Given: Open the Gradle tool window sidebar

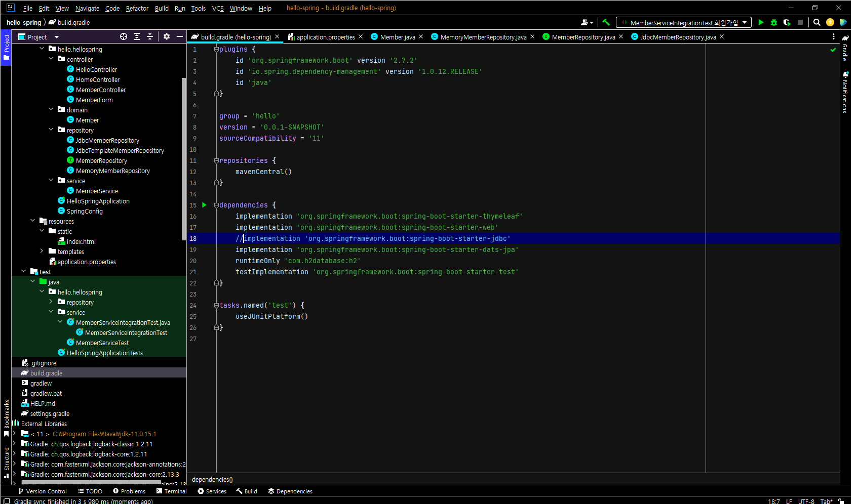Looking at the screenshot, I should click(845, 48).
